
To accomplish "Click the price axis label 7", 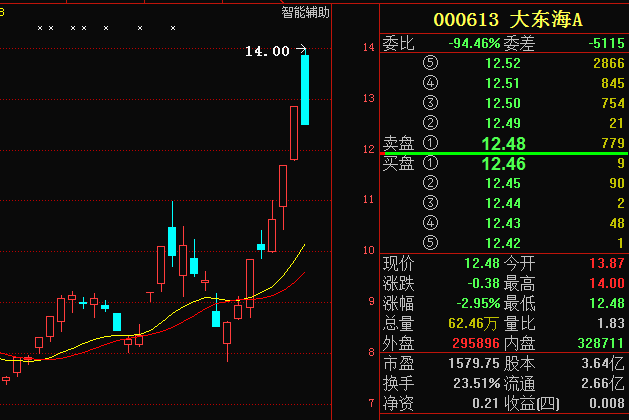I will [x=371, y=403].
